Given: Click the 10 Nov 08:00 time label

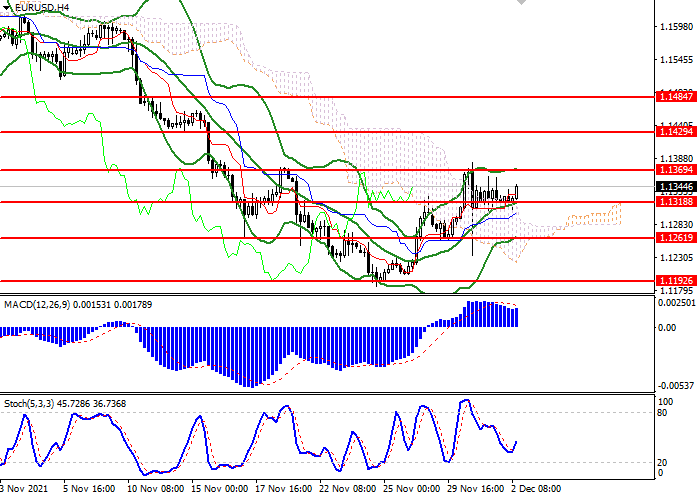Looking at the screenshot, I should coord(155,489).
